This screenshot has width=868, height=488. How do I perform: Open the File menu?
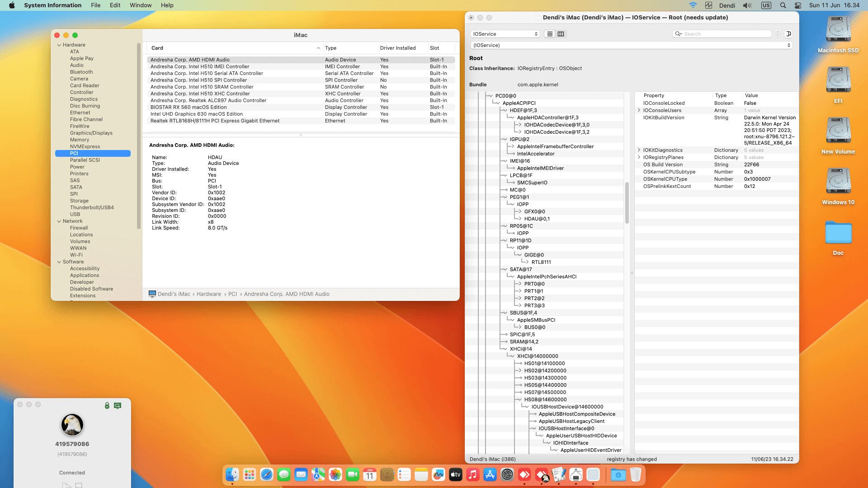(x=96, y=5)
